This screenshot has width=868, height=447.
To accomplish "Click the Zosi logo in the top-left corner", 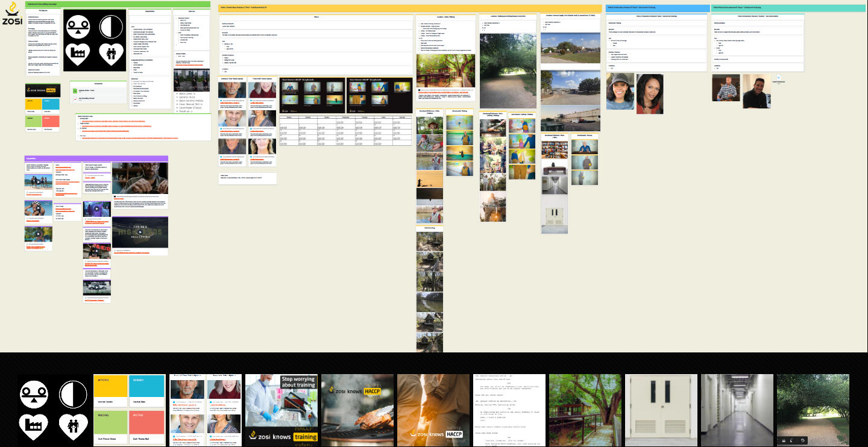I will click(x=12, y=14).
